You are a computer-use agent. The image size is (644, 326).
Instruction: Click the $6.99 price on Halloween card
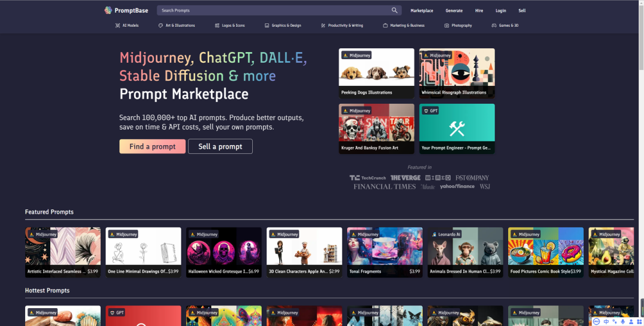(254, 271)
